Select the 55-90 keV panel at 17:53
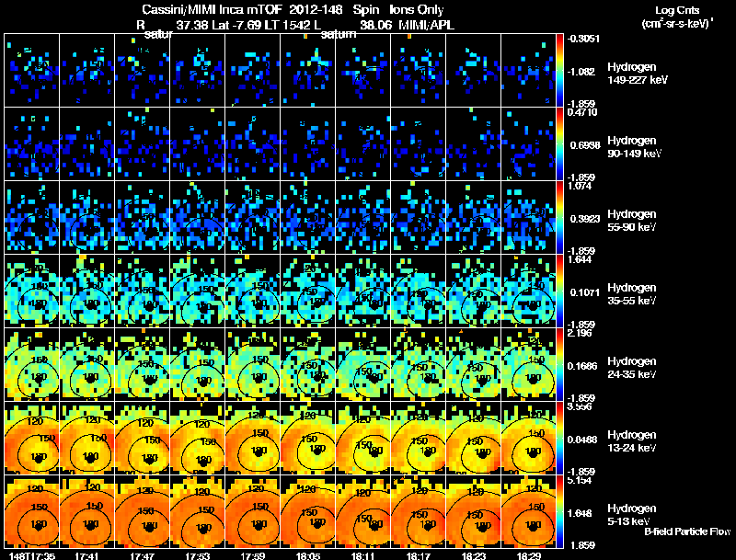This screenshot has width=736, height=560. tap(198, 218)
